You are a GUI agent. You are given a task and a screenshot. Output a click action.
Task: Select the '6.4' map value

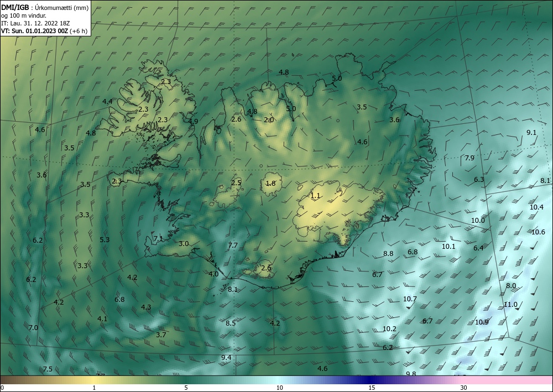click(478, 248)
